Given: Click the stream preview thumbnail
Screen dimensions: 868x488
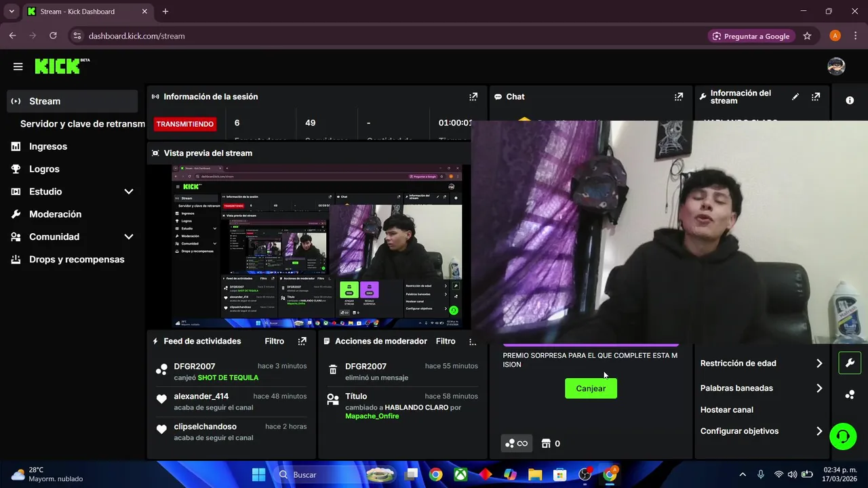Looking at the screenshot, I should [x=317, y=247].
